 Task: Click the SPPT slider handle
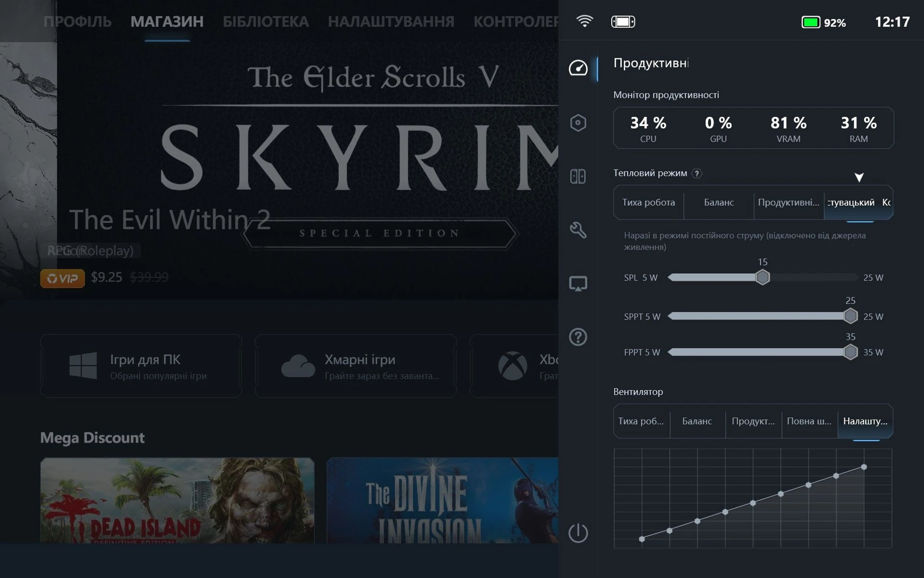coord(850,316)
